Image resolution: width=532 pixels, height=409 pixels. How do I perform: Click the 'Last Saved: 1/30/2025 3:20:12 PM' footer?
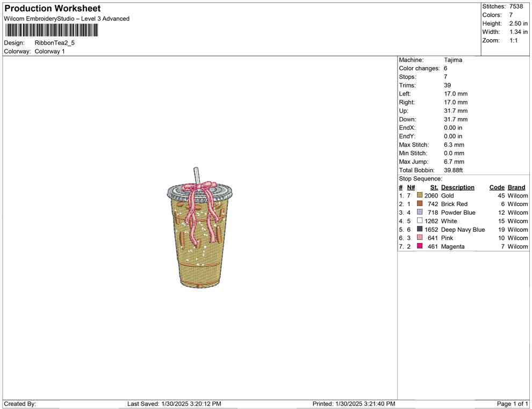174,404
